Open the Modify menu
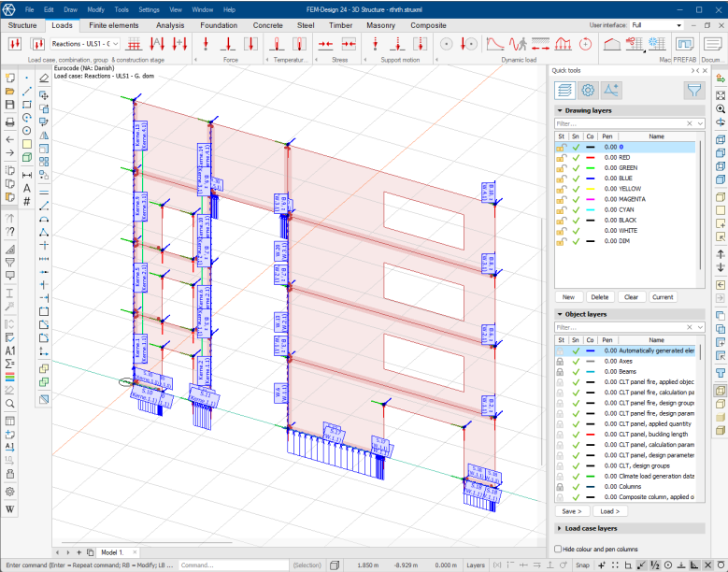The width and height of the screenshot is (728, 572). point(95,9)
